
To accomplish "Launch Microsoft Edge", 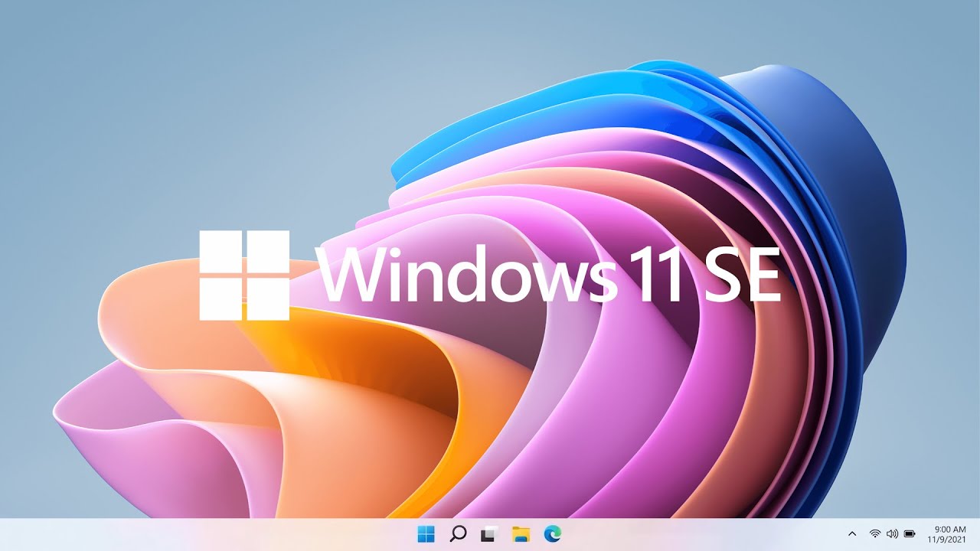I will (x=550, y=535).
